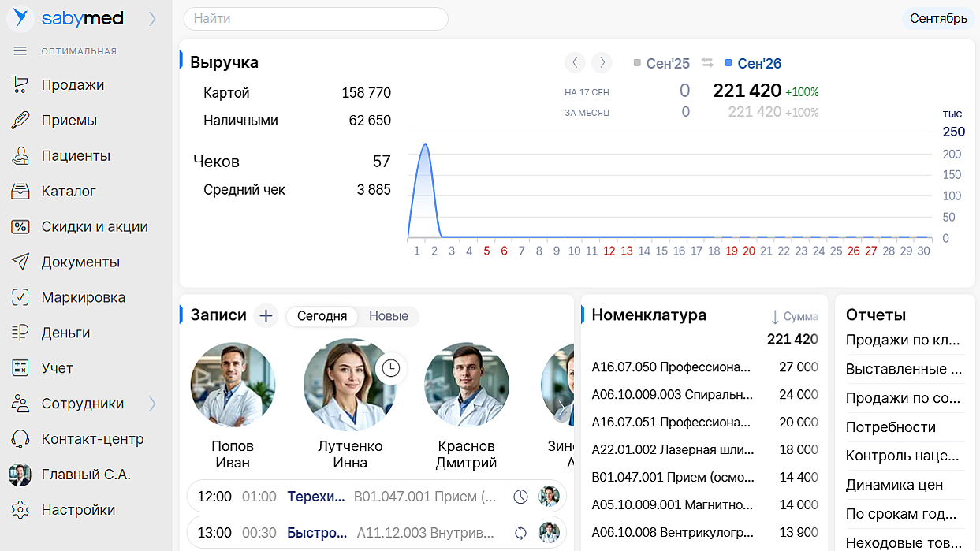980x551 pixels.
Task: Go to previous period with left arrow
Action: click(x=575, y=63)
